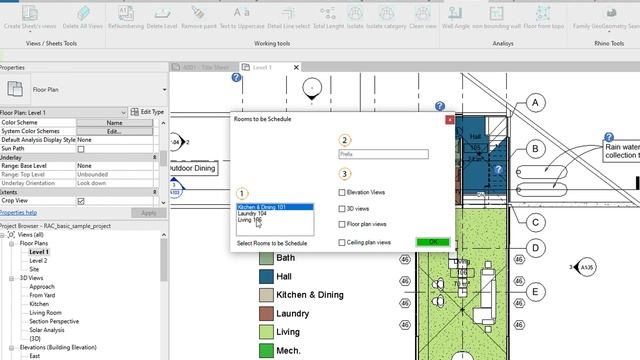640x360 pixels.
Task: Click the Living light green legend swatch
Action: point(266,332)
